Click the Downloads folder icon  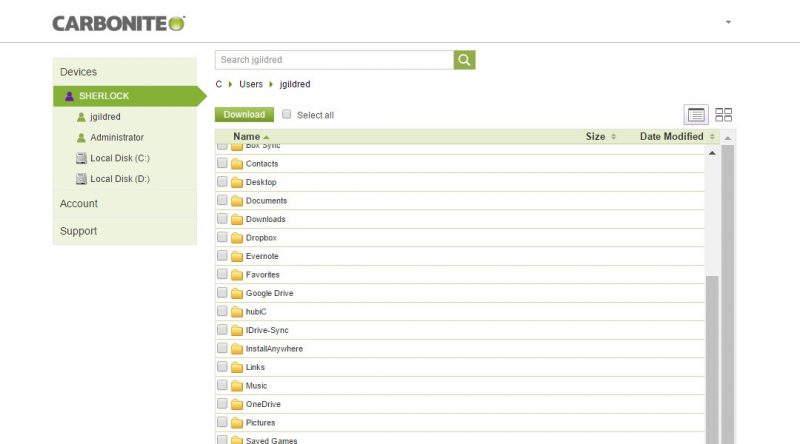point(237,219)
